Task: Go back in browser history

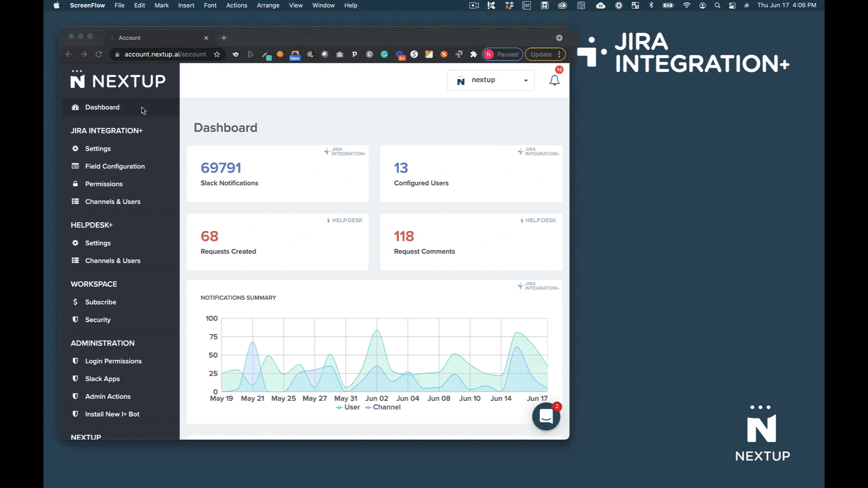Action: coord(69,54)
